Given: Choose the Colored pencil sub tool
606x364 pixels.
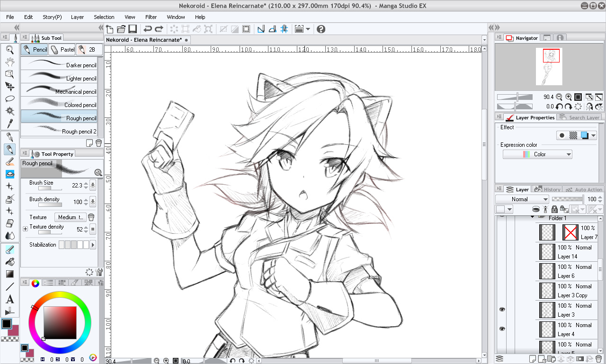Looking at the screenshot, I should 59,103.
